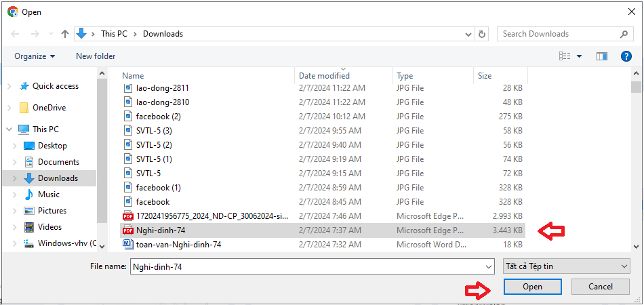Expand the Quick access tree node
The height and width of the screenshot is (305, 644).
[x=9, y=86]
